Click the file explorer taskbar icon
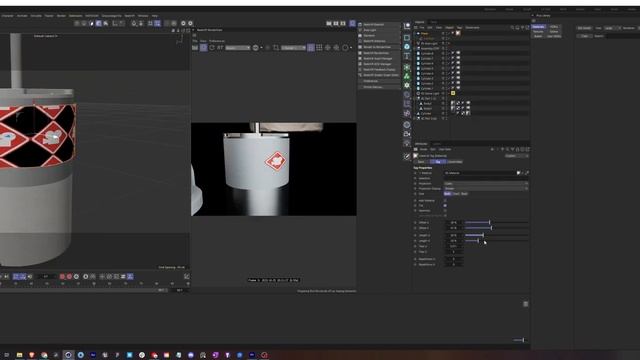The height and width of the screenshot is (360, 640). click(19, 355)
